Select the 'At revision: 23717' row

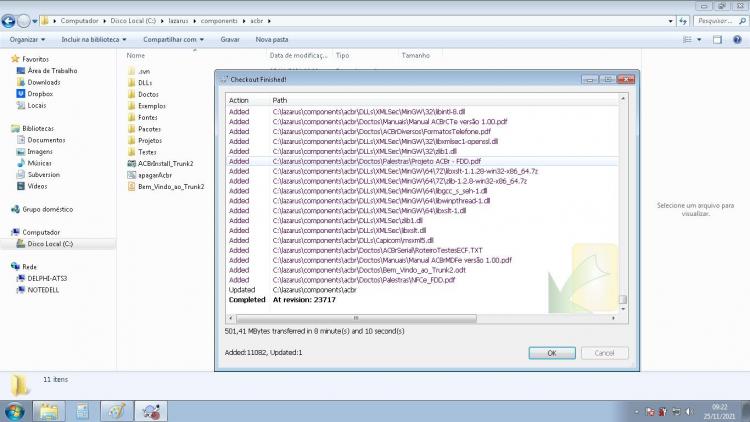coord(422,300)
